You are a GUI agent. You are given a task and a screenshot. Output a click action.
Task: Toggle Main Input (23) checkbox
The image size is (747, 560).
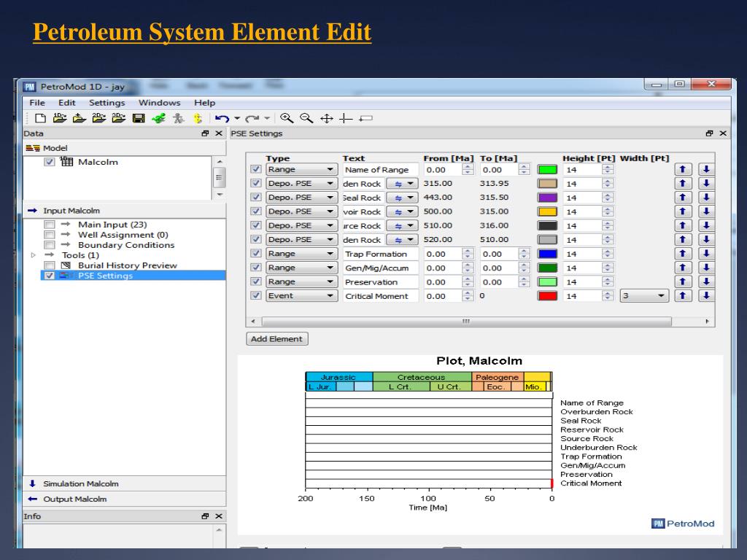coord(49,225)
